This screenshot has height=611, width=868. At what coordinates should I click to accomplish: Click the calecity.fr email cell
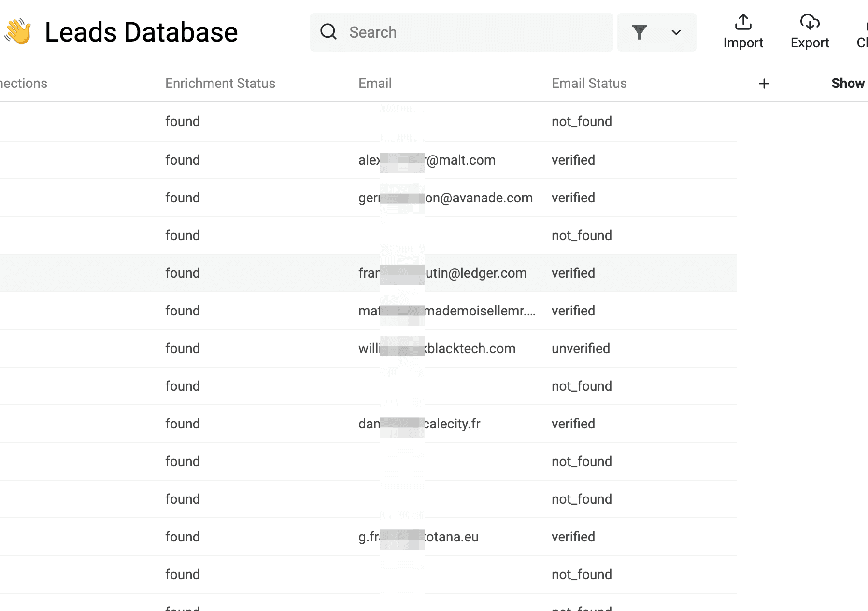point(419,424)
